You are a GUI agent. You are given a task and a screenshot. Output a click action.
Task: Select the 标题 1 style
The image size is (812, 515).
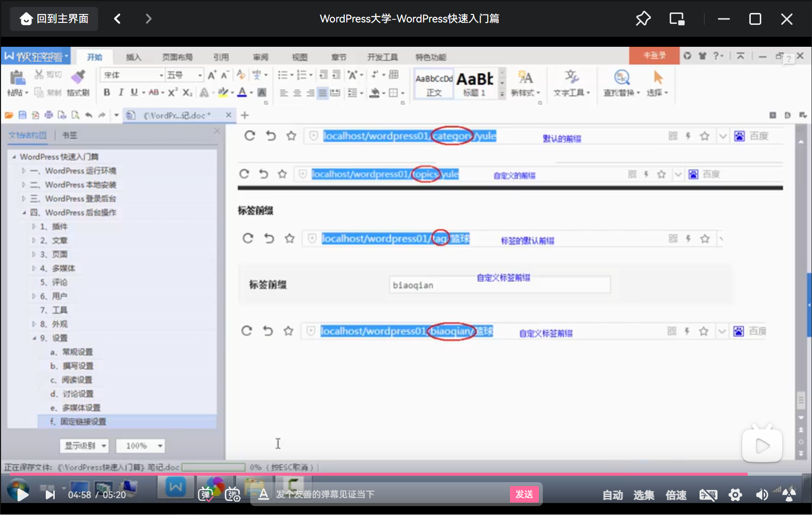pos(475,84)
